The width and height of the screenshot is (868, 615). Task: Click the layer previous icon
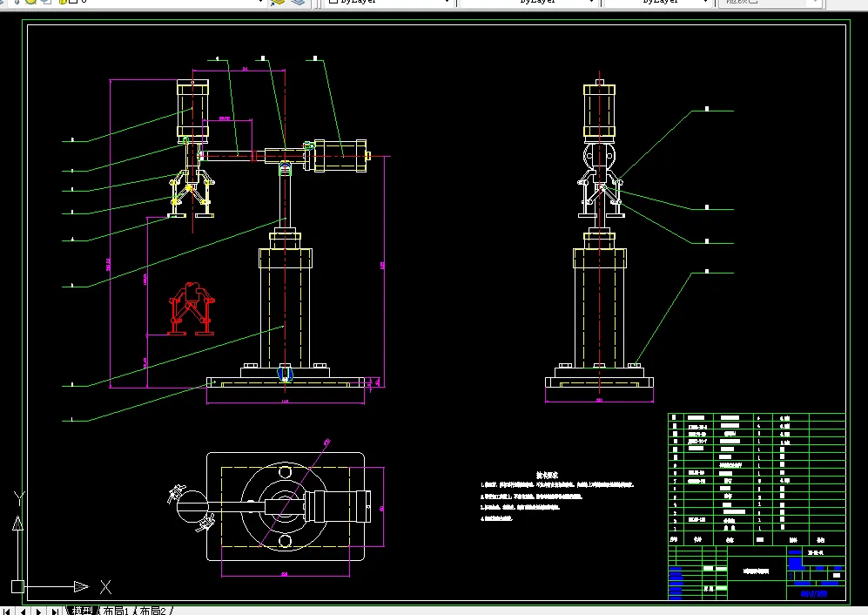click(298, 3)
